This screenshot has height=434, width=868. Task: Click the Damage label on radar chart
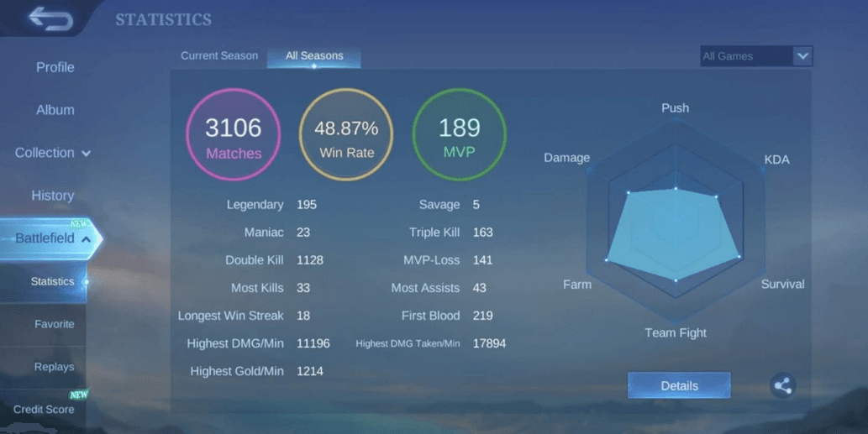click(567, 158)
